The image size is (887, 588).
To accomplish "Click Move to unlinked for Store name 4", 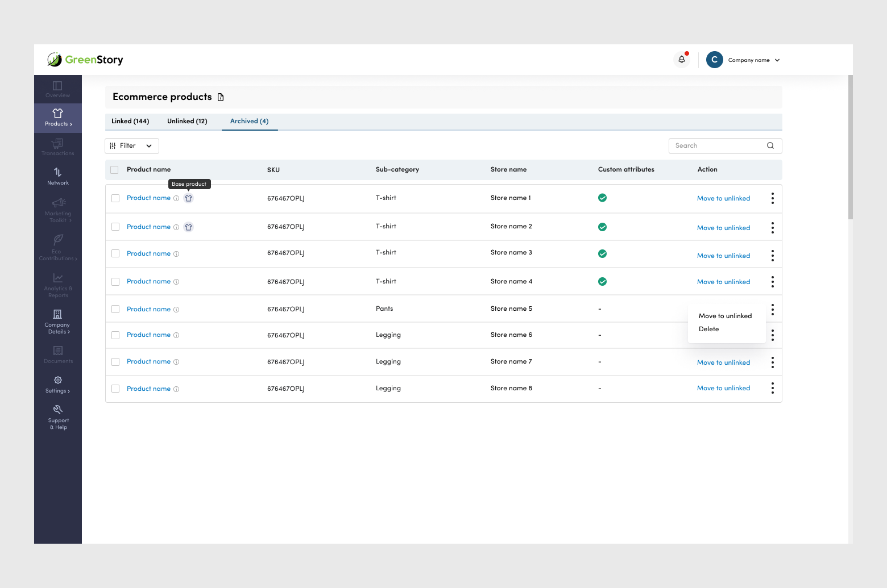I will point(723,282).
